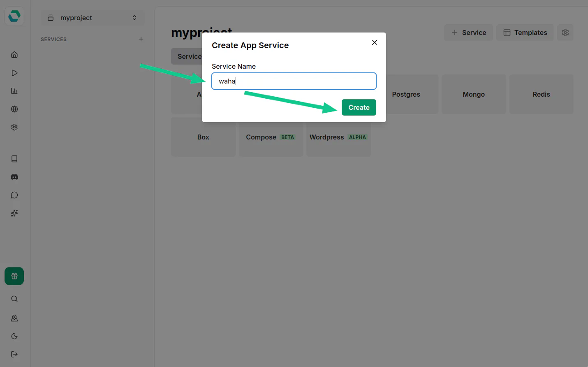Click the play icon in sidebar
Viewport: 588px width, 367px height.
coord(14,73)
